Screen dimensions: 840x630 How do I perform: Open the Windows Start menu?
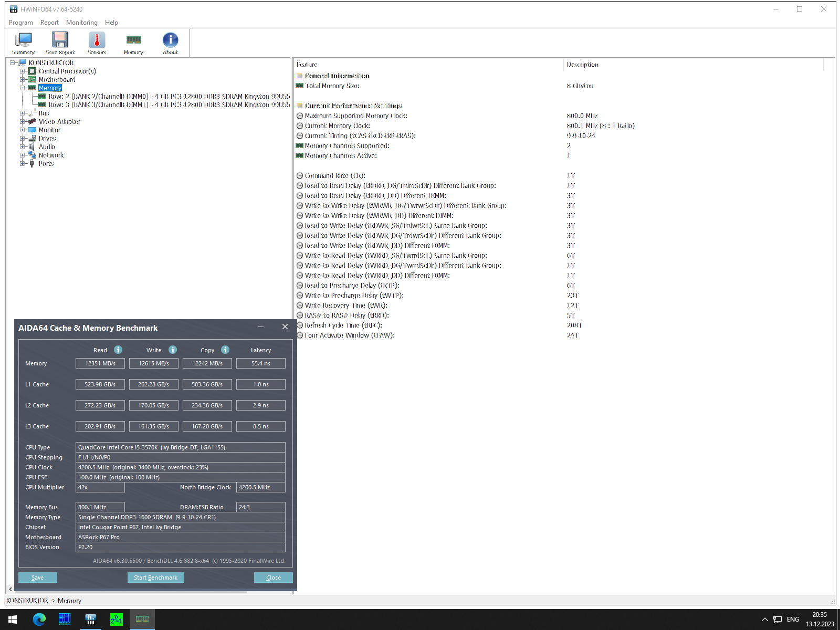coord(13,619)
